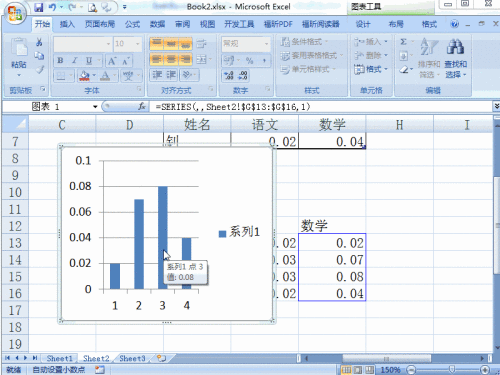Open Excel help question mark icon
The image size is (500, 375).
(x=454, y=24)
